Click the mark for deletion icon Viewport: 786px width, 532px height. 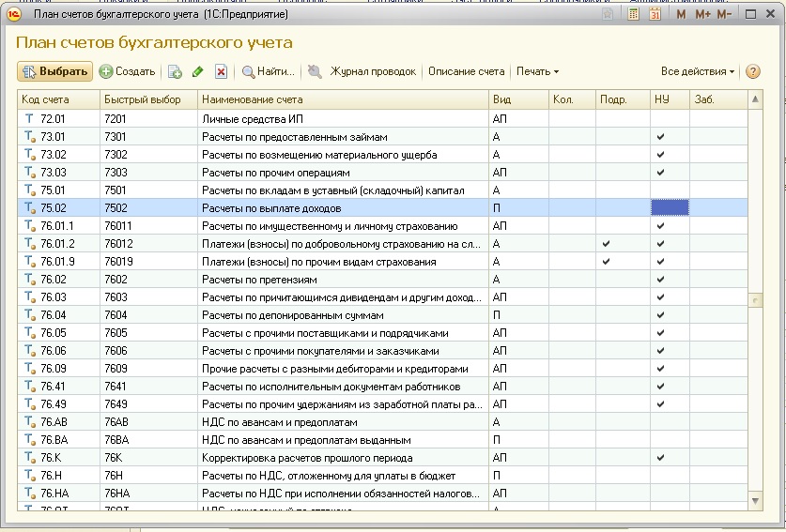pyautogui.click(x=221, y=71)
